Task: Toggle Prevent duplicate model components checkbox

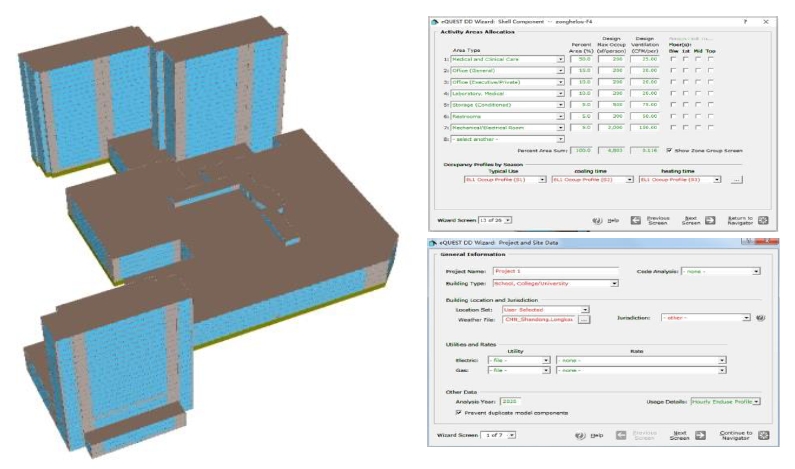Action: point(458,412)
